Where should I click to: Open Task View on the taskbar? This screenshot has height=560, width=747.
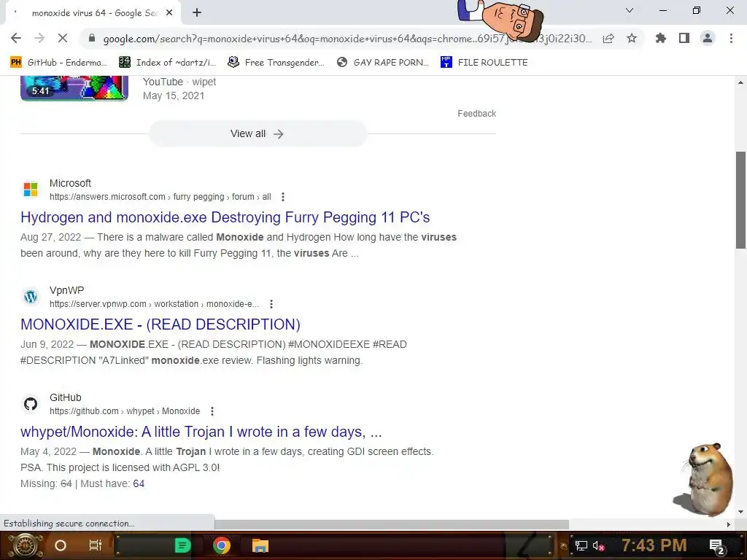tap(96, 545)
